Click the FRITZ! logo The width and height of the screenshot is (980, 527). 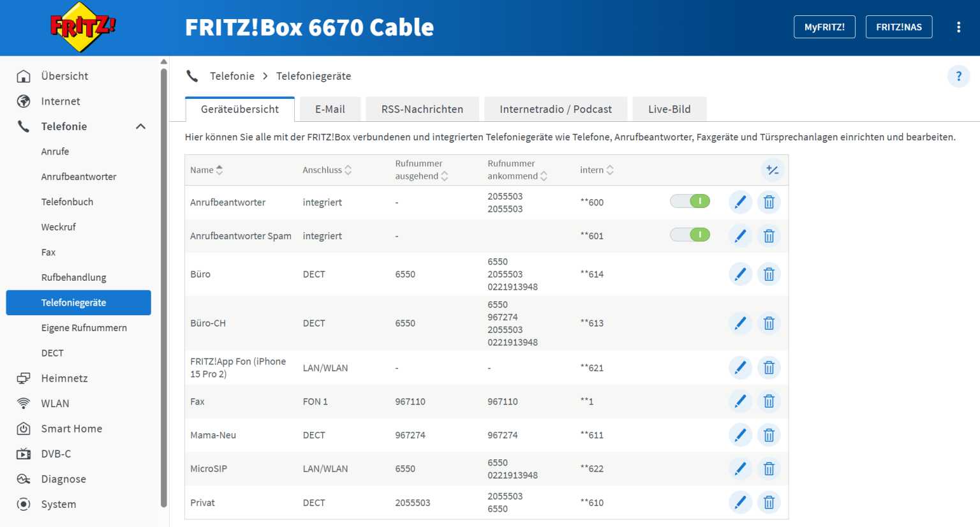tap(83, 27)
